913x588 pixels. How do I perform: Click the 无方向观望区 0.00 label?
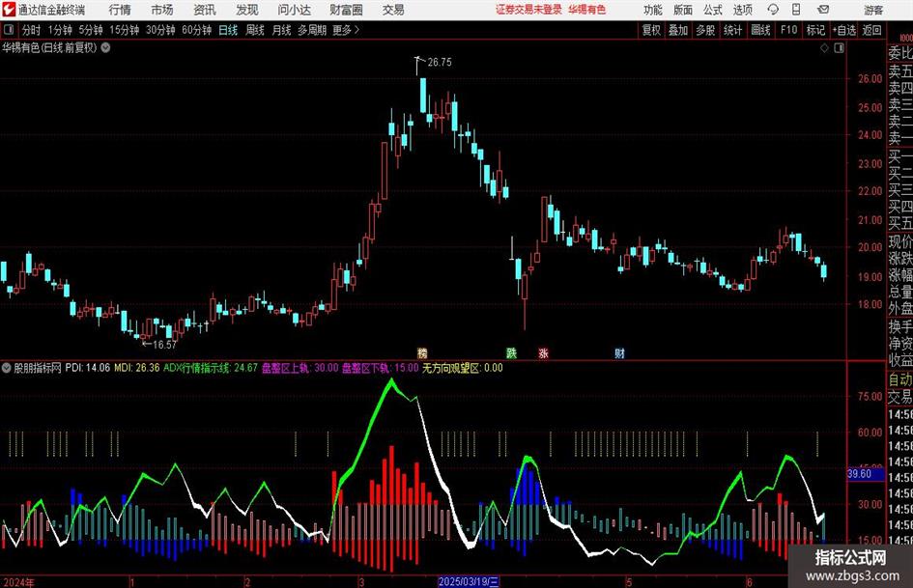tap(463, 368)
